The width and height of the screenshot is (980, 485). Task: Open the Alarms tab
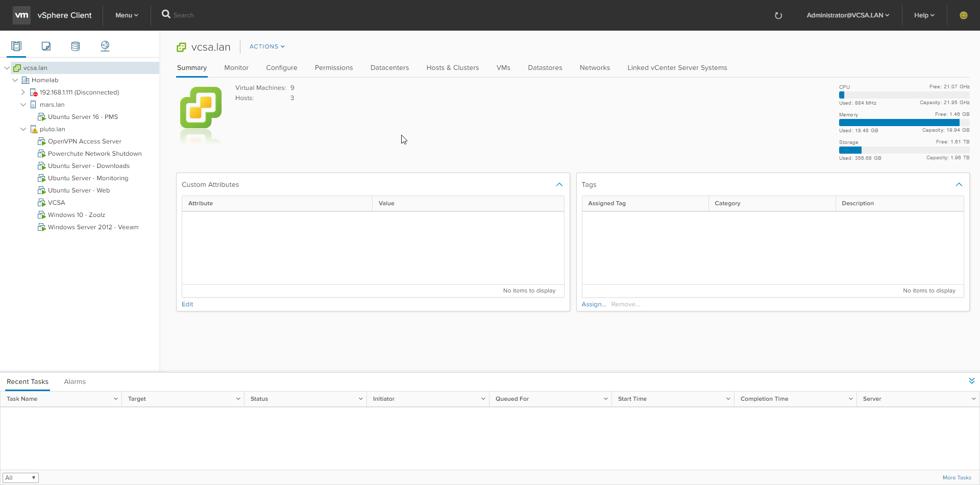tap(75, 382)
